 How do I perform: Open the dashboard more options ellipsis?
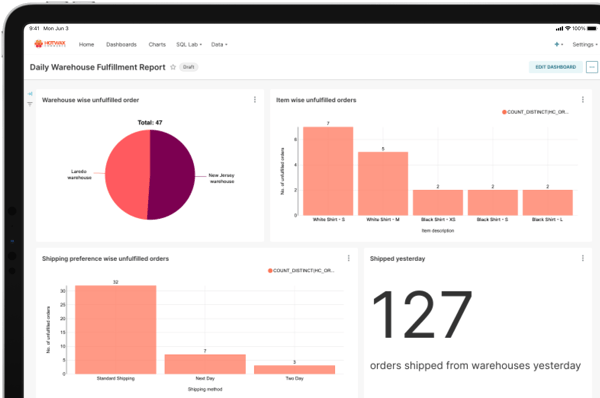(592, 67)
